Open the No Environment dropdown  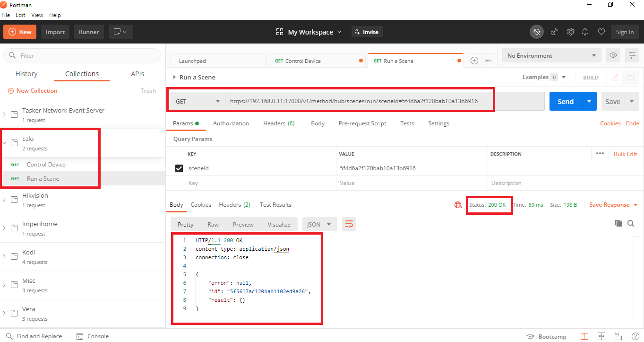coord(551,55)
